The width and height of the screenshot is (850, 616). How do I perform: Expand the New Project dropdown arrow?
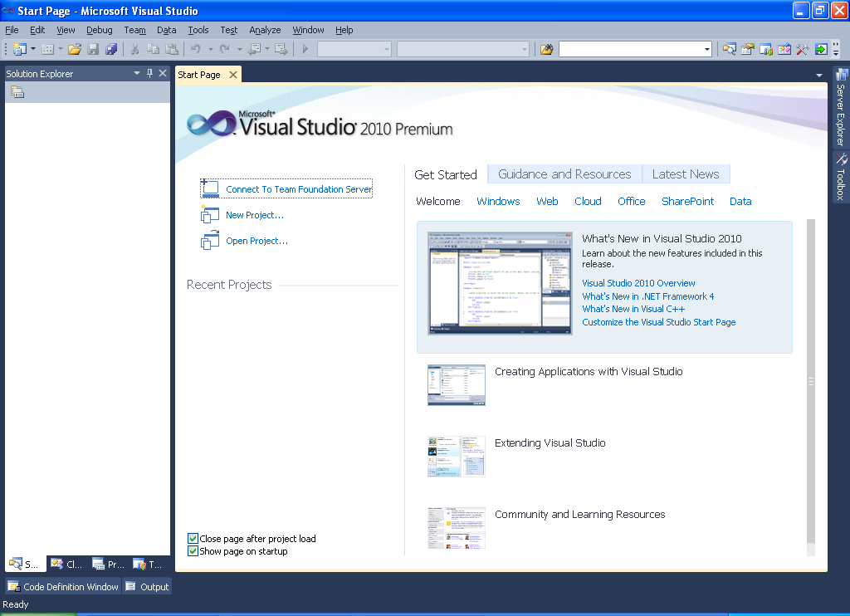(x=33, y=49)
